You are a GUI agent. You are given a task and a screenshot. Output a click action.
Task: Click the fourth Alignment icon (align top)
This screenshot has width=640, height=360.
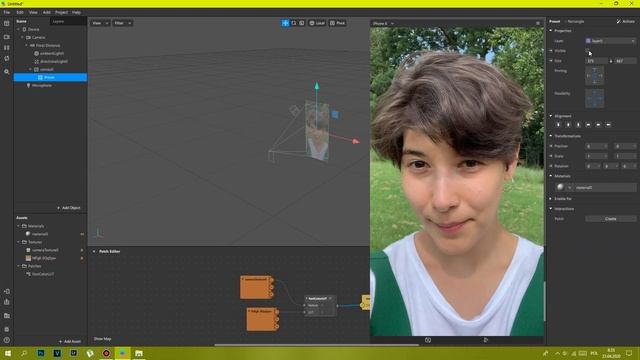(x=588, y=125)
